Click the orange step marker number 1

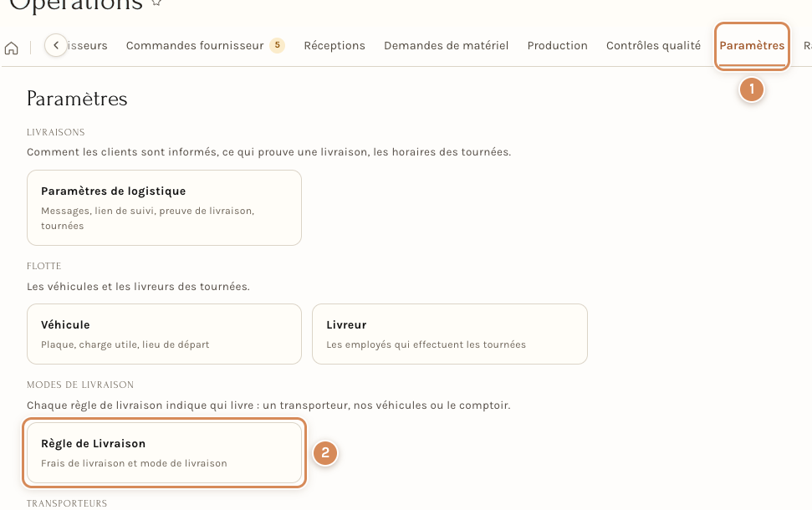click(x=752, y=89)
